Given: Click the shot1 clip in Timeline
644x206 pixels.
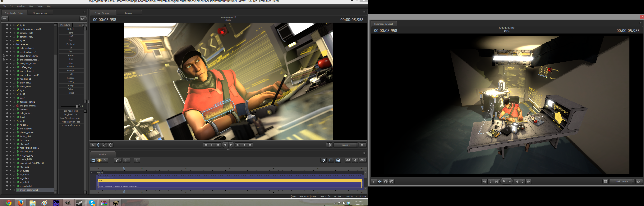Looking at the screenshot, I should pos(230,184).
